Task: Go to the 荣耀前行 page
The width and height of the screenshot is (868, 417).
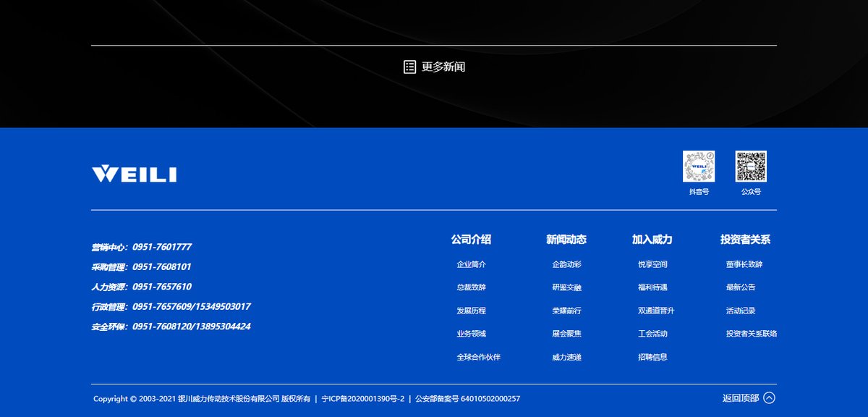Action: click(566, 311)
